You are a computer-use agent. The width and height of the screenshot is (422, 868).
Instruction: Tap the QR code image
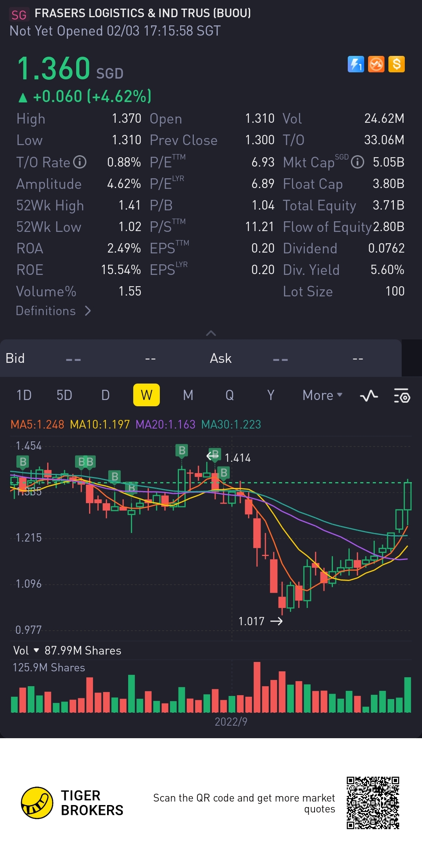[373, 803]
